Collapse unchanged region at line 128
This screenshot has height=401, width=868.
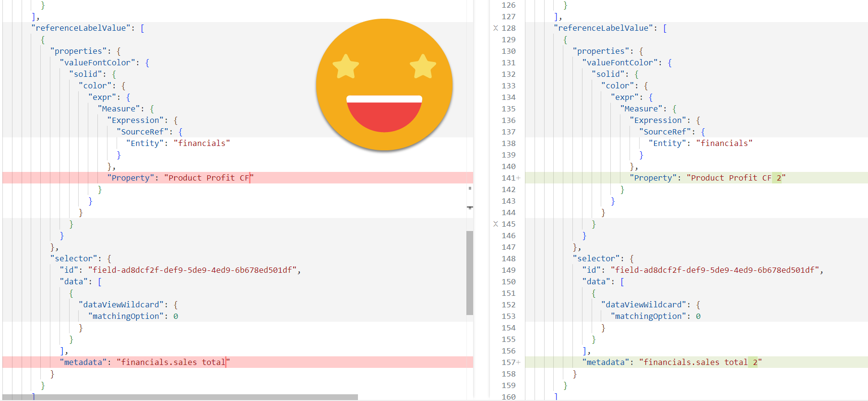(496, 28)
